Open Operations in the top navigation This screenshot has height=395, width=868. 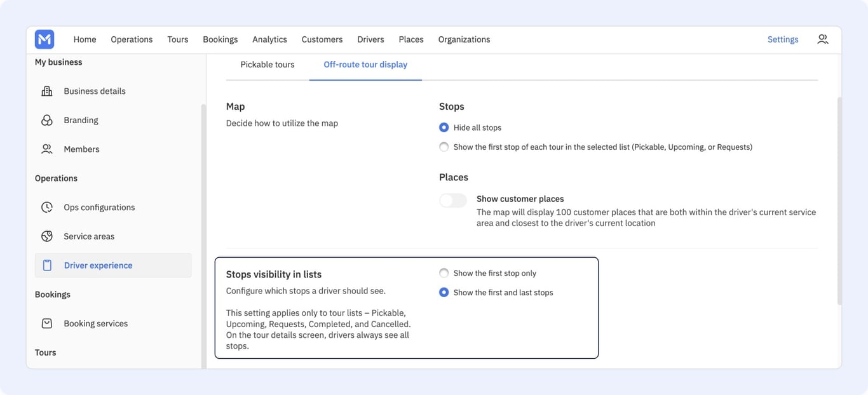coord(132,39)
